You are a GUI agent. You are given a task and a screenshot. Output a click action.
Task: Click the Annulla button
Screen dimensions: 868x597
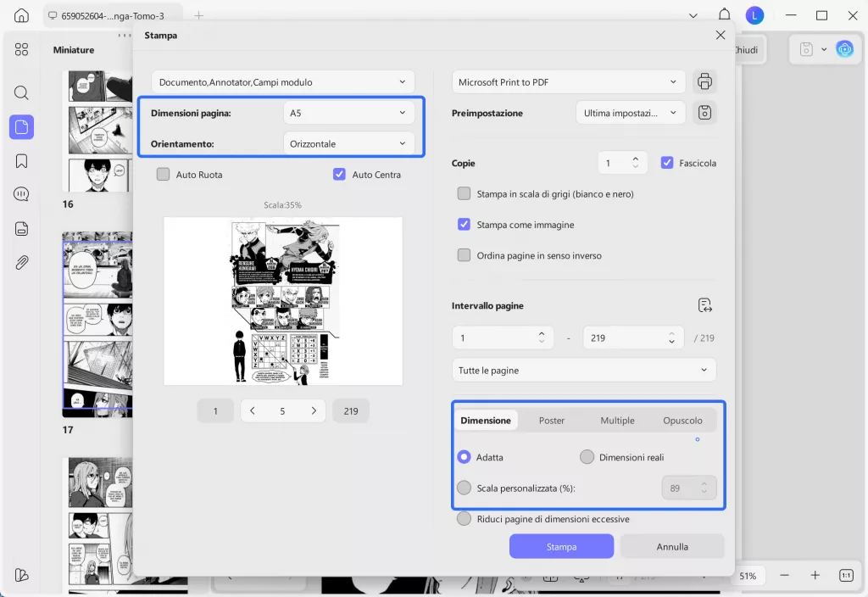point(672,547)
